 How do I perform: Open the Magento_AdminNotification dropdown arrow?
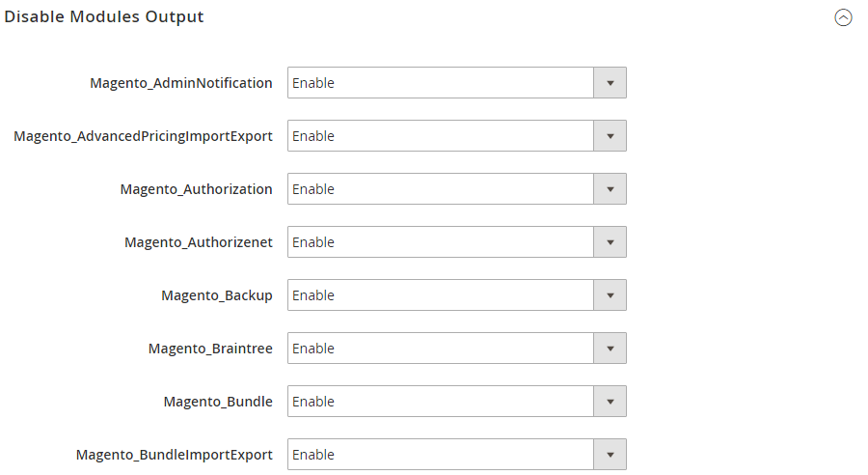pos(610,83)
